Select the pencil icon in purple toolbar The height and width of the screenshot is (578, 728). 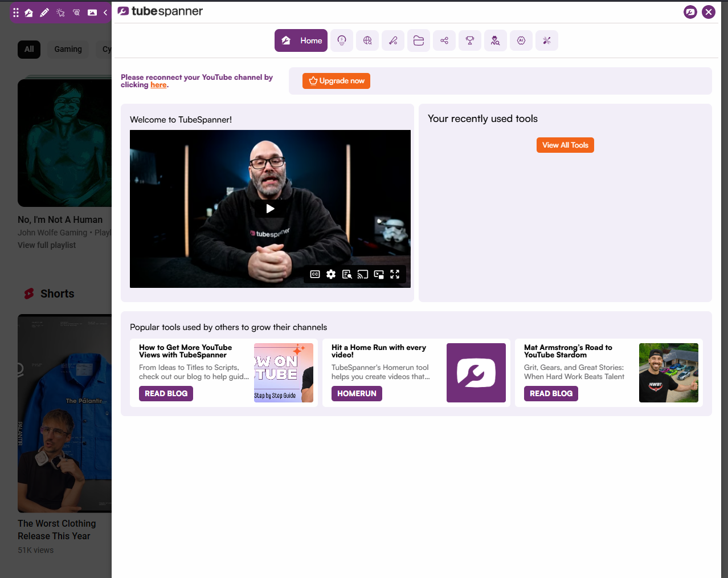click(x=44, y=12)
